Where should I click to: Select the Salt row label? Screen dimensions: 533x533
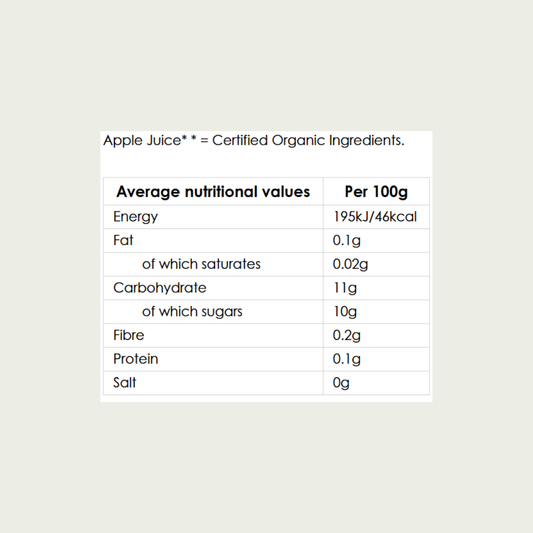pos(124,383)
